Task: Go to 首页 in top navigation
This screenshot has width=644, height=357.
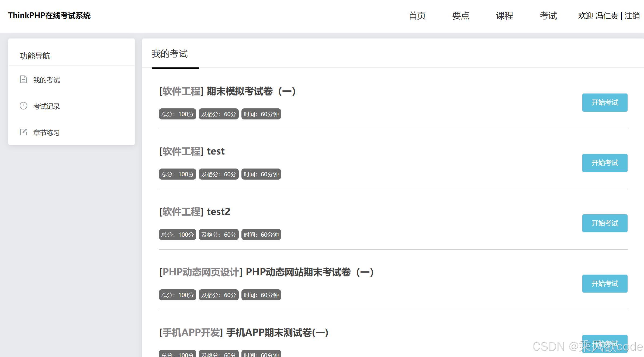Action: click(417, 16)
